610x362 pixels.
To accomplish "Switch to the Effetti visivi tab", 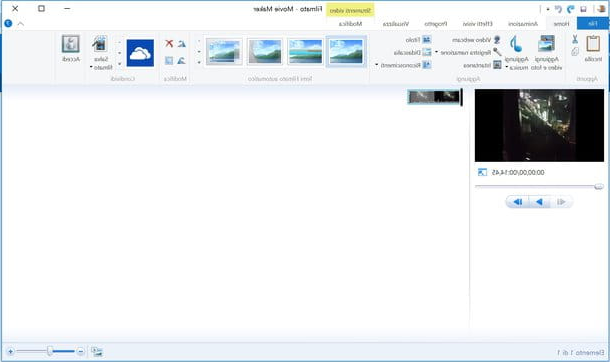I will tap(478, 24).
